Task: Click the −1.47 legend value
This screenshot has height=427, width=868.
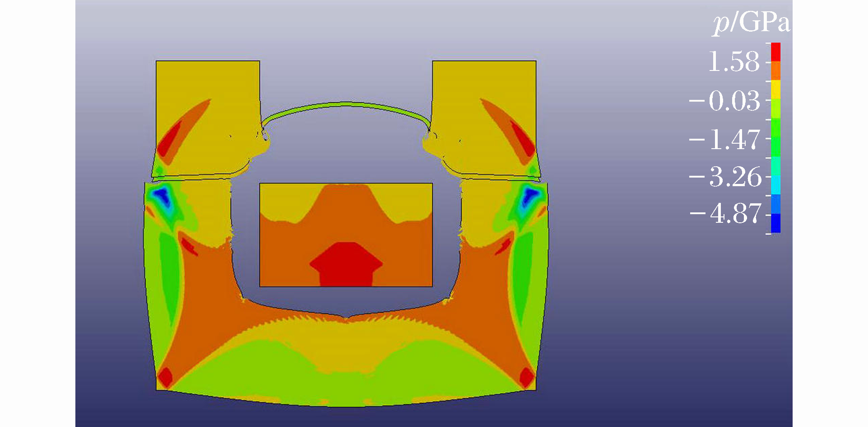Action: point(725,140)
